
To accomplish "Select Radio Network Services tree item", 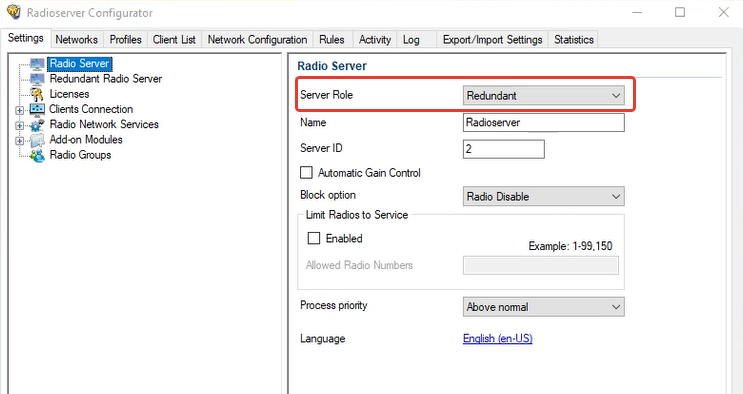I will point(104,124).
